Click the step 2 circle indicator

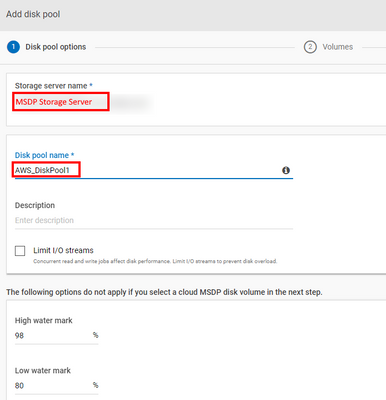point(310,47)
